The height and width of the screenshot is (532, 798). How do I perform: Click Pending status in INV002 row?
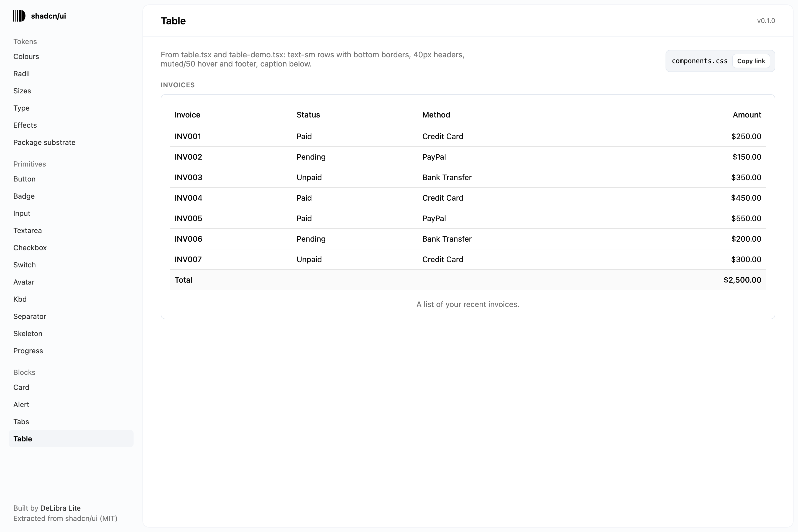pos(311,157)
